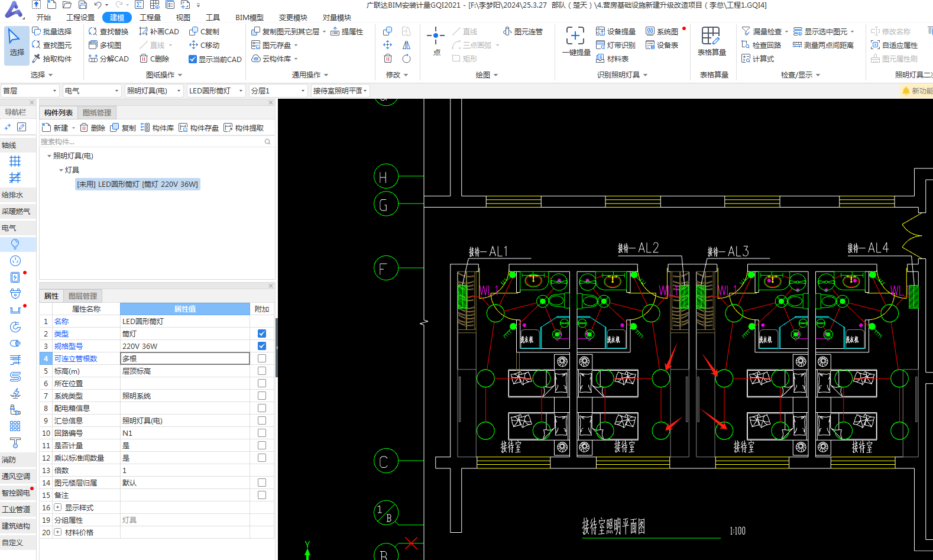Select the 点 point drawing tool
933x560 pixels.
436,41
